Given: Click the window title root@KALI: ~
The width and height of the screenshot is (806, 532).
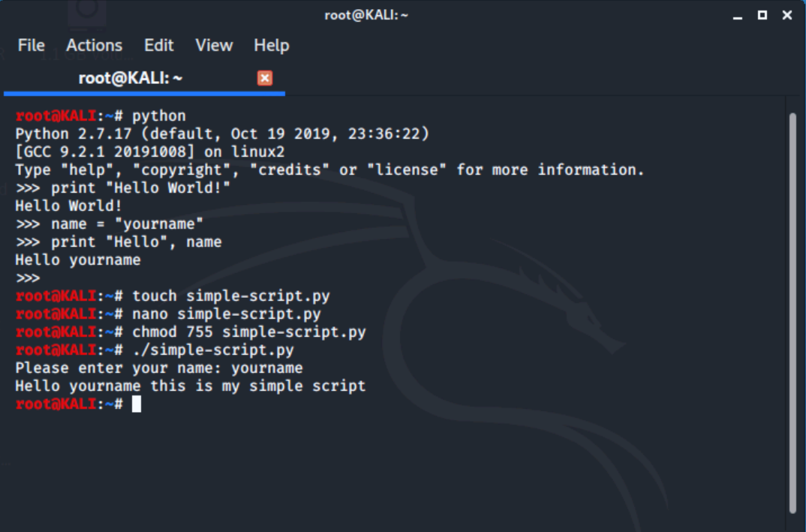Looking at the screenshot, I should coord(366,16).
